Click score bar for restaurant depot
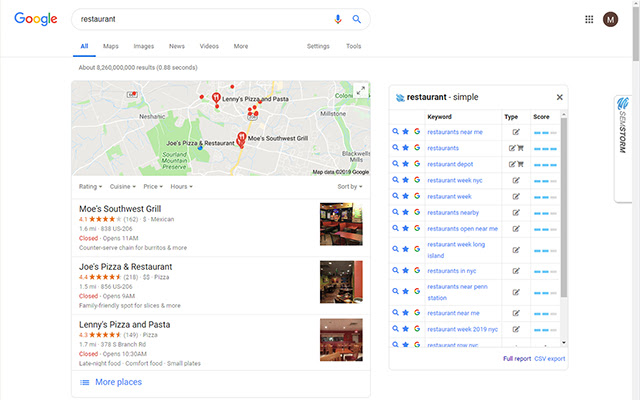Viewport: 640px width, 400px height. pyautogui.click(x=545, y=165)
